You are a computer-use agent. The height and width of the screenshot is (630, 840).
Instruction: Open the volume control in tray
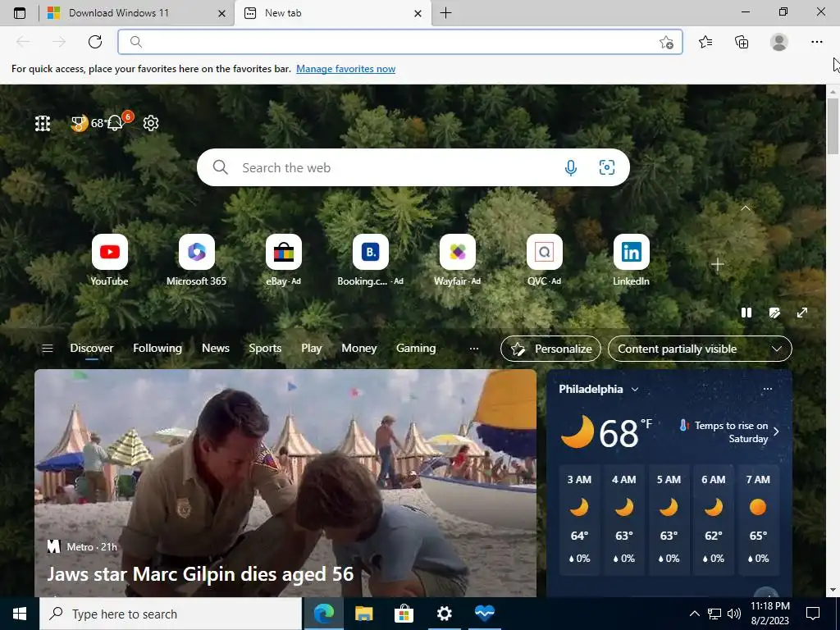pos(734,614)
